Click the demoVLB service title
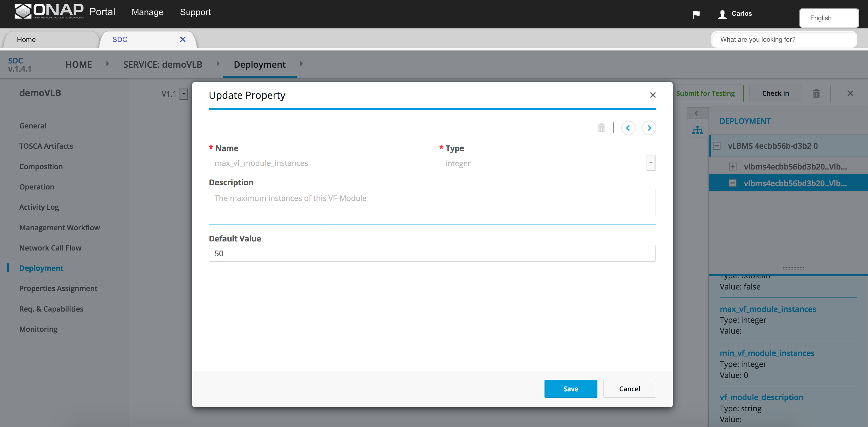The height and width of the screenshot is (427, 868). pos(40,93)
